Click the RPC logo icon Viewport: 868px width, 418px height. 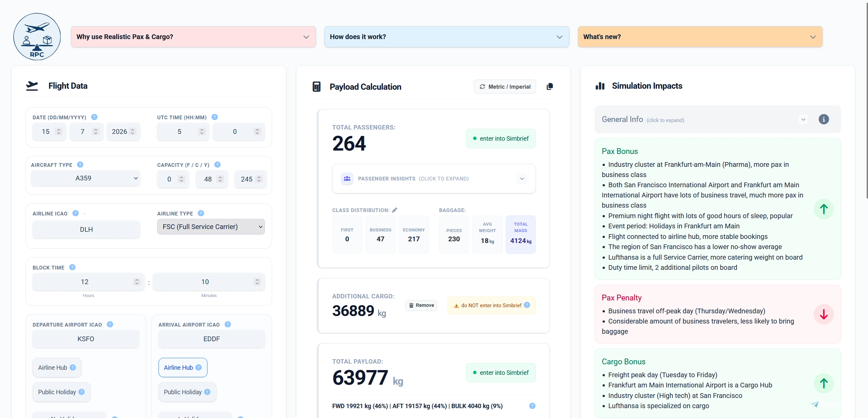click(37, 37)
